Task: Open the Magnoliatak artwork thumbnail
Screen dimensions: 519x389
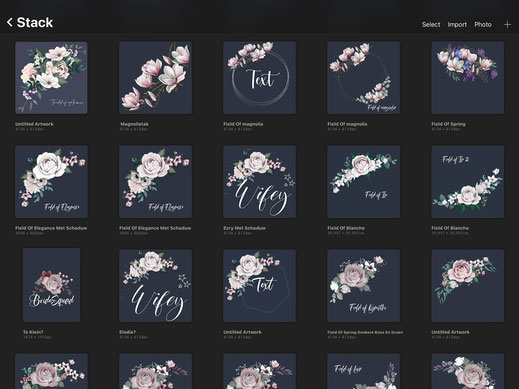Action: click(155, 78)
